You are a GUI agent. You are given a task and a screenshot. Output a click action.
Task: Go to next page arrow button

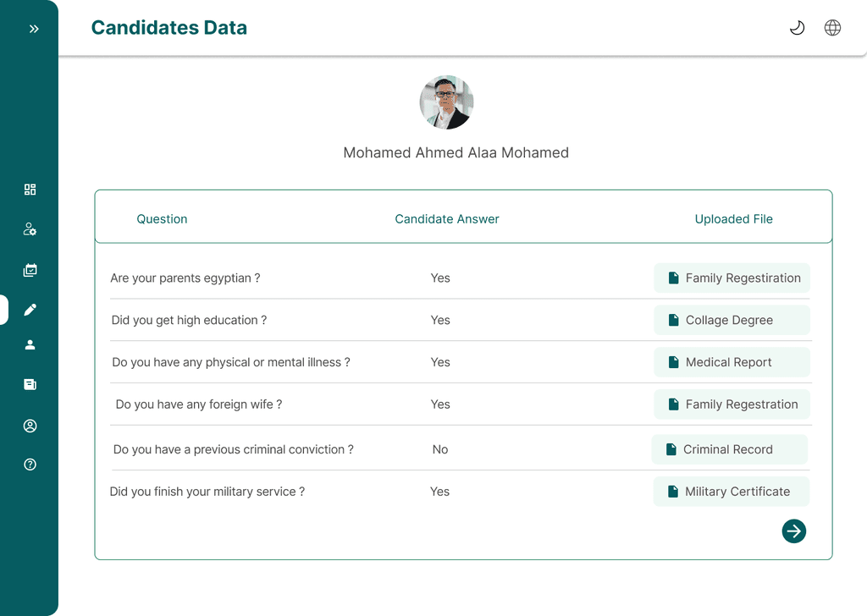coord(793,531)
